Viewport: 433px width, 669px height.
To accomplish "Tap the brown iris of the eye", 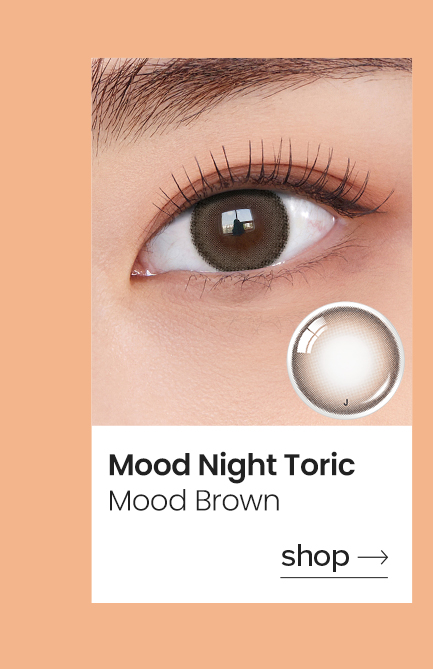I will coord(240,230).
